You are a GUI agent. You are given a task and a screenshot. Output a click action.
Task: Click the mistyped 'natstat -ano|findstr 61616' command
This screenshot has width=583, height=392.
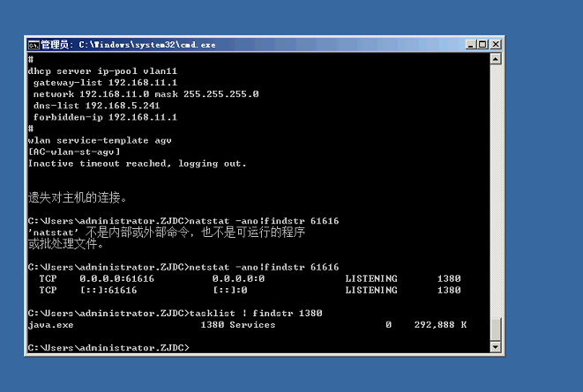click(264, 221)
